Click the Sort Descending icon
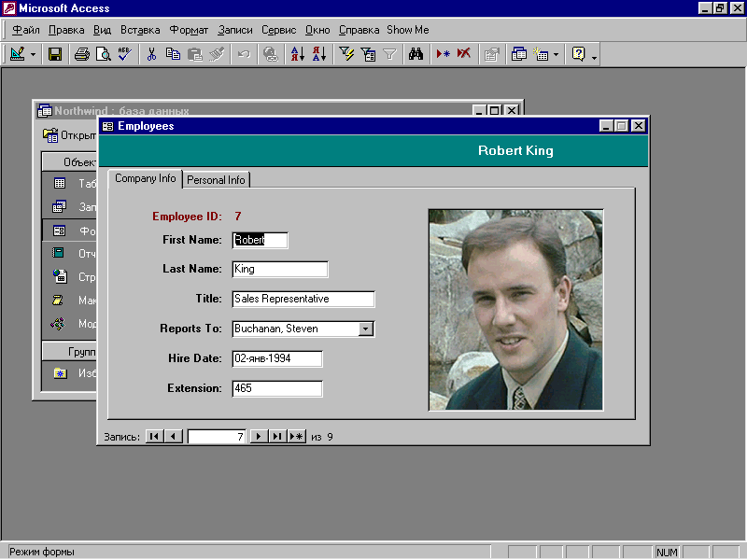 pyautogui.click(x=319, y=54)
